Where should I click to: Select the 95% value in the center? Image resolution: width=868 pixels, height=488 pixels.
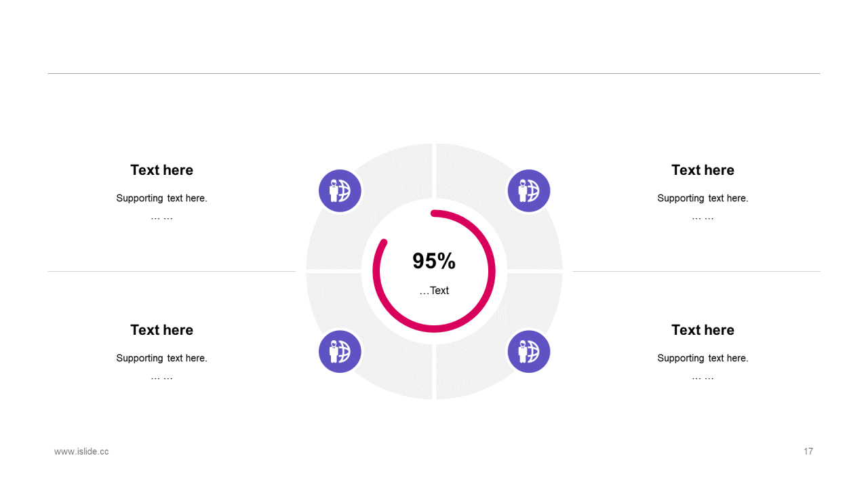click(434, 261)
